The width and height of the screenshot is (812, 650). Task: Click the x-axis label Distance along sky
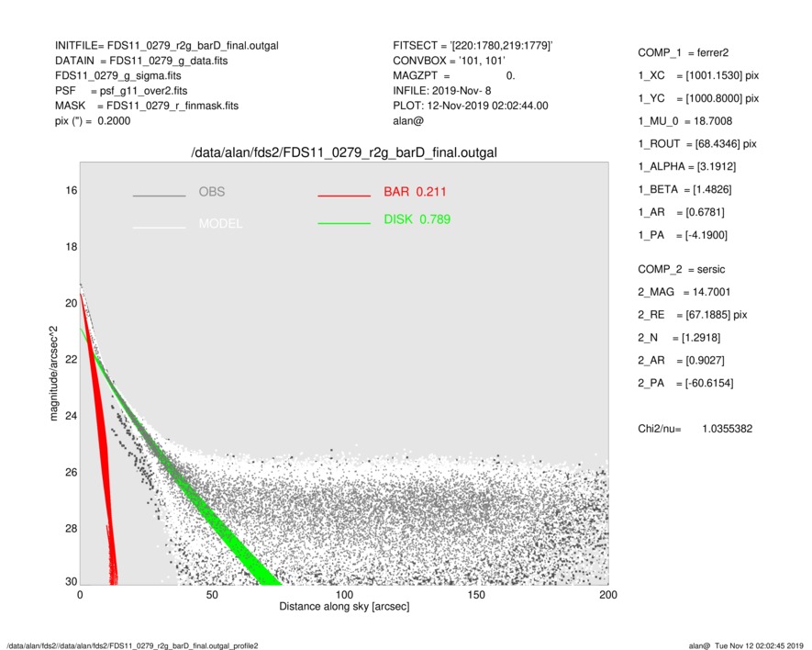344,607
